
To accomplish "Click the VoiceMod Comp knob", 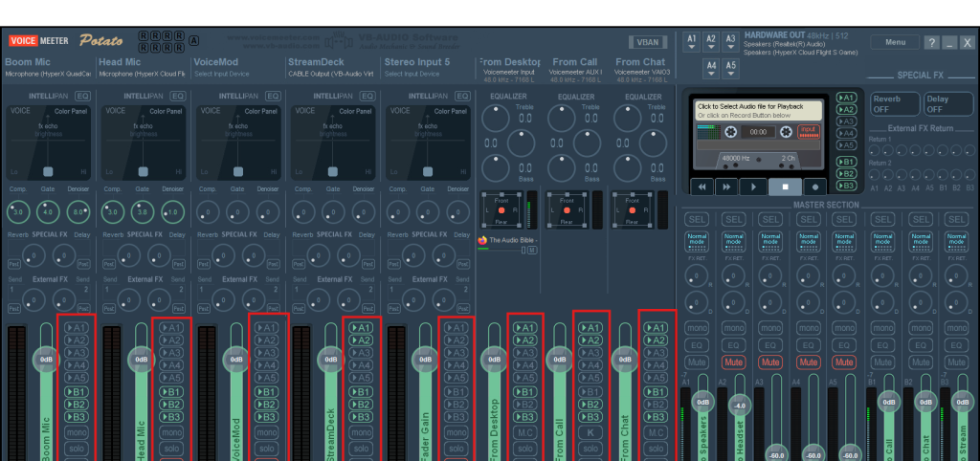I will click(208, 212).
